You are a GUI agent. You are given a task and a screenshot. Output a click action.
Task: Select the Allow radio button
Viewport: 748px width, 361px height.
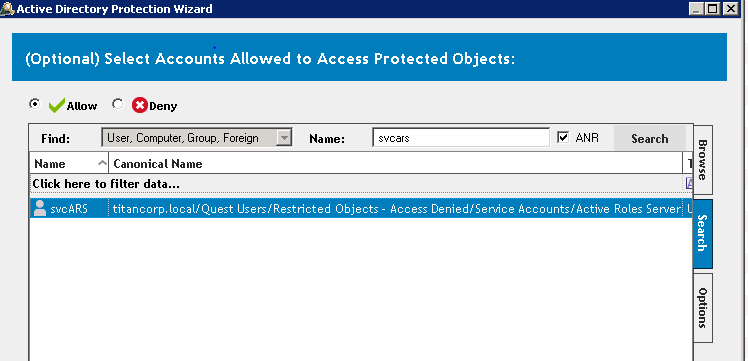coord(34,103)
